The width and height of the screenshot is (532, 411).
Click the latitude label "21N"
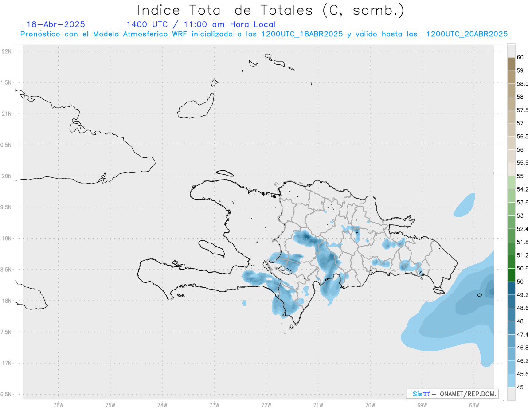[x=7, y=114]
